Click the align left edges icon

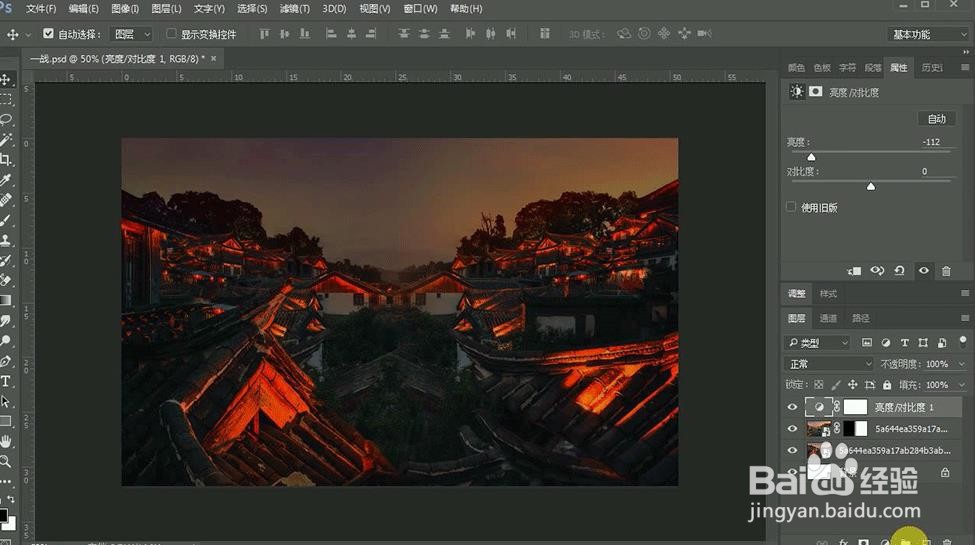coord(331,34)
